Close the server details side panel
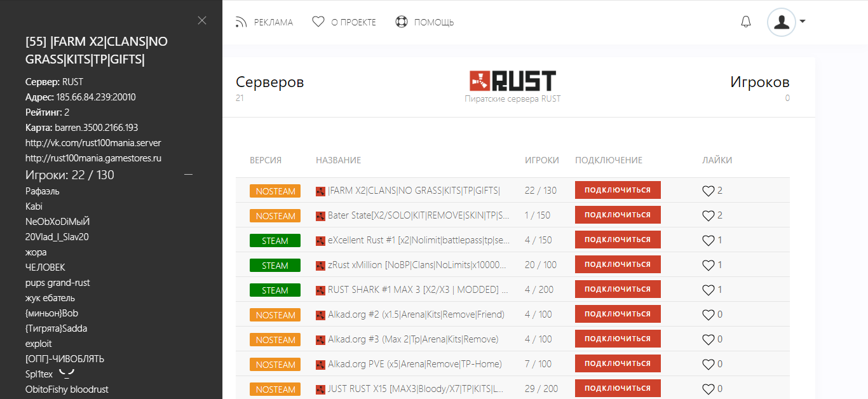The image size is (868, 399). [x=202, y=20]
